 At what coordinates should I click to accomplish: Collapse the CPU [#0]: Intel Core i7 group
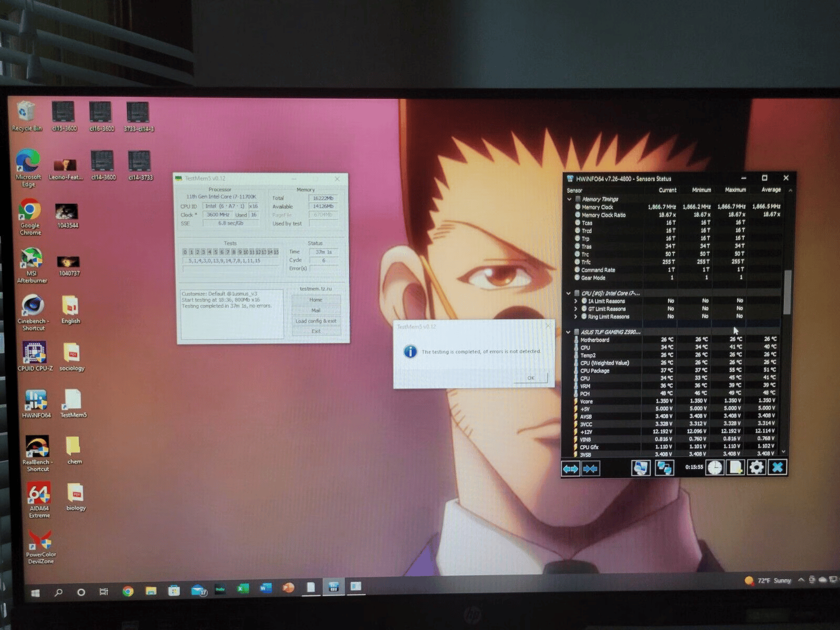click(x=569, y=293)
